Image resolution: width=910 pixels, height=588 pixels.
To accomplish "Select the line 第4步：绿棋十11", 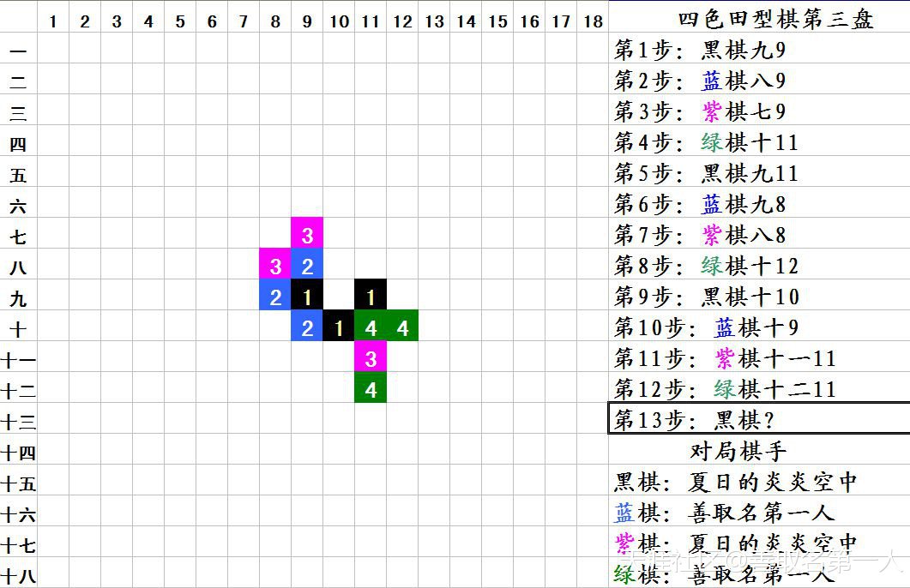I will [706, 142].
